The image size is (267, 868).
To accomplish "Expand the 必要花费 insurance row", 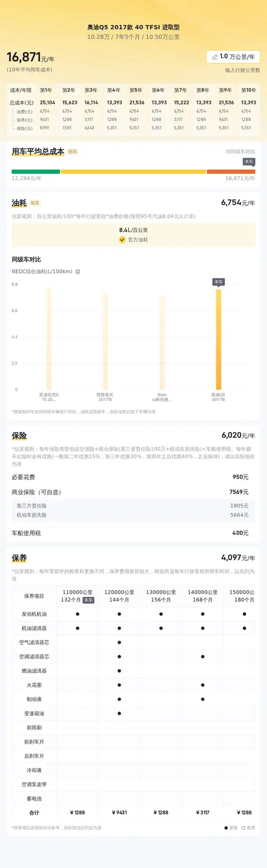I will tap(133, 477).
